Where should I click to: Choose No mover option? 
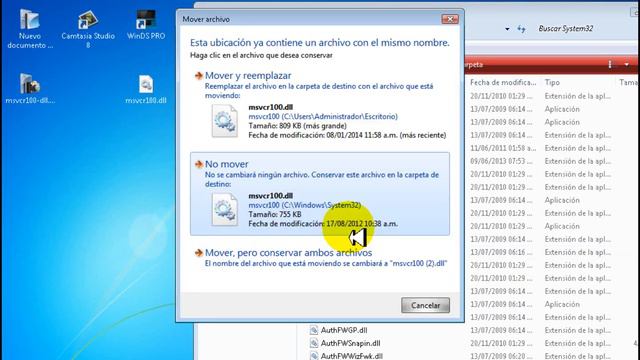320,193
